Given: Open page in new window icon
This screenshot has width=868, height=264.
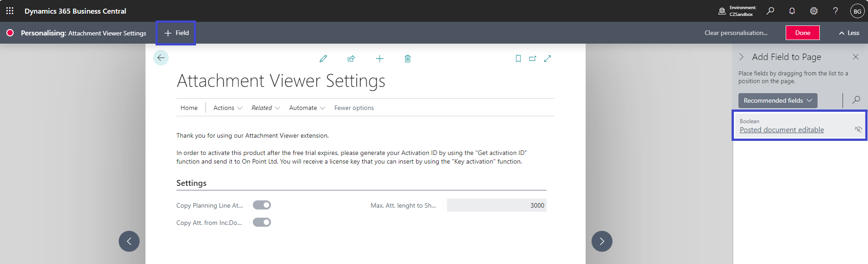Looking at the screenshot, I should tap(532, 59).
